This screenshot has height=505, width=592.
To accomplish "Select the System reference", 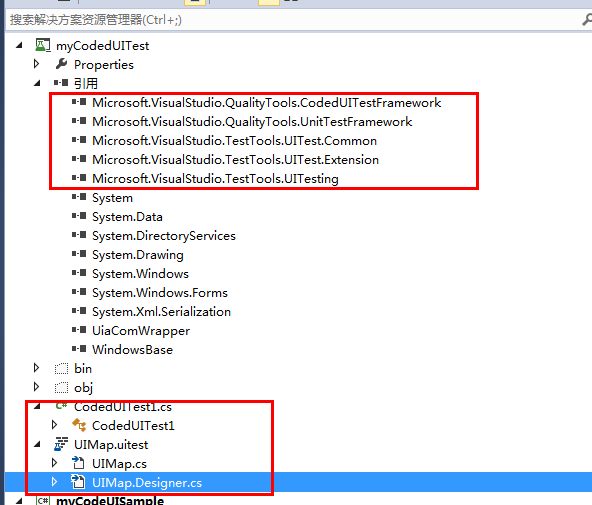I will [x=113, y=198].
